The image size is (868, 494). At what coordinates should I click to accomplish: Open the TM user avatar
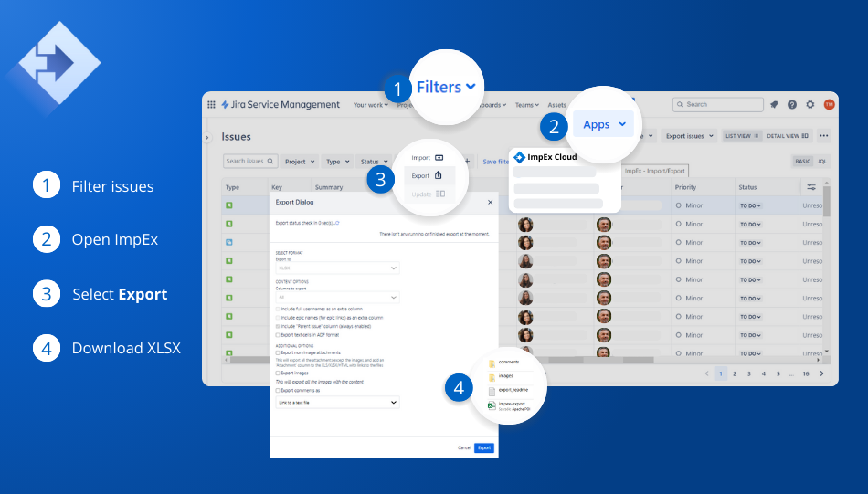829,105
